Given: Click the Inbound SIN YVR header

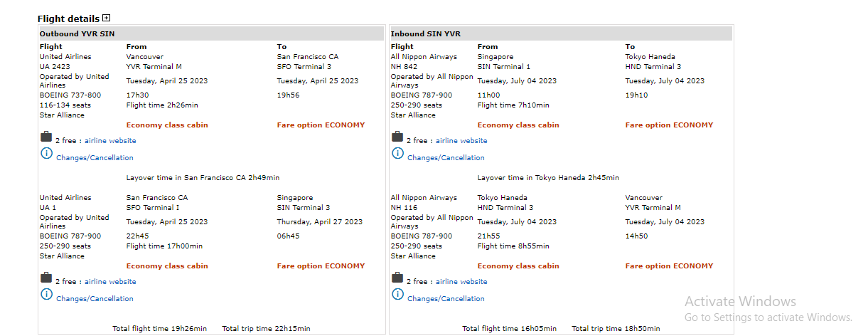Looking at the screenshot, I should point(426,33).
